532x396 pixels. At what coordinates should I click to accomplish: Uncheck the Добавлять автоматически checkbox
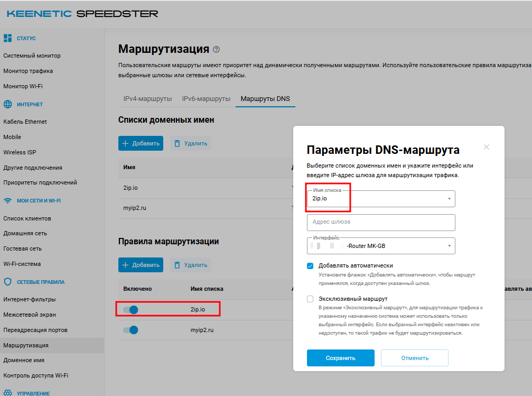[310, 265]
